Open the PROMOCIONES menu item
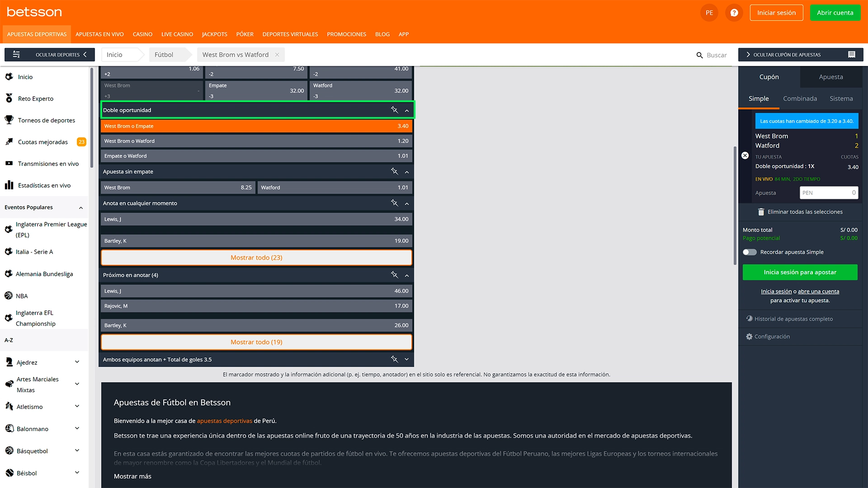868x488 pixels. pos(347,34)
